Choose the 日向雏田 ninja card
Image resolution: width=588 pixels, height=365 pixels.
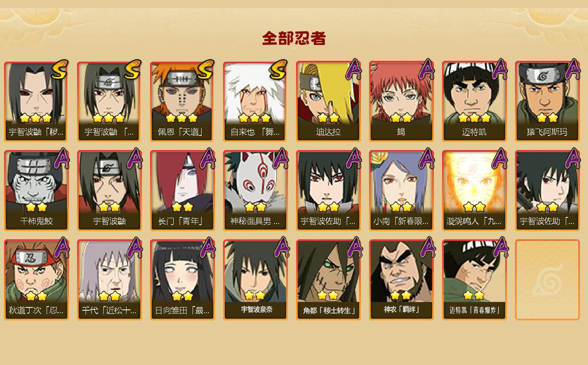click(x=182, y=280)
